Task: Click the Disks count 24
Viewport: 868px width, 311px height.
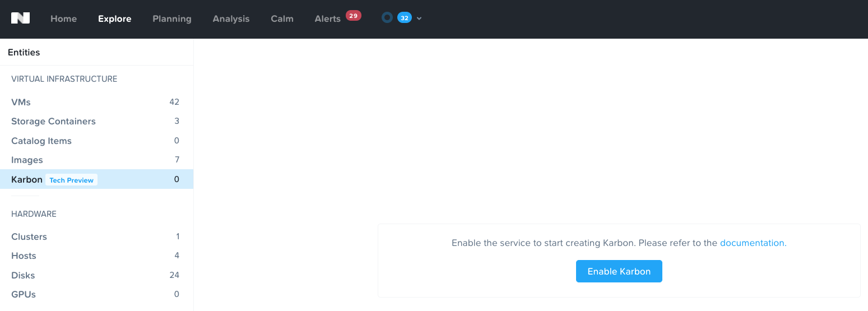Action: coord(174,275)
